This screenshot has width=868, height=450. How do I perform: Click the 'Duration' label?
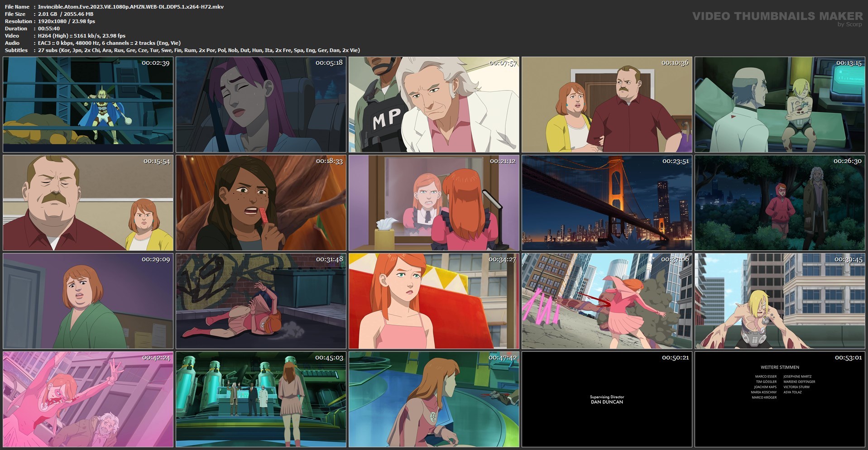16,29
